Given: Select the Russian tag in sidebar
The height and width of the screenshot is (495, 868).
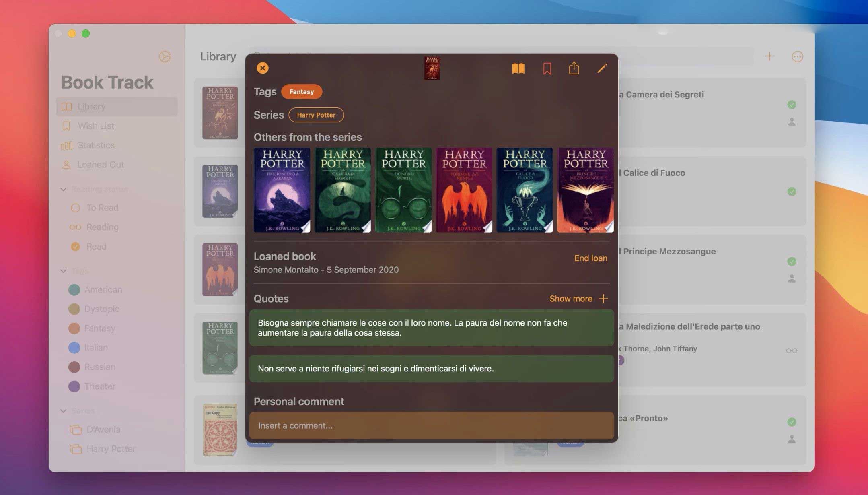Looking at the screenshot, I should 92,367.
